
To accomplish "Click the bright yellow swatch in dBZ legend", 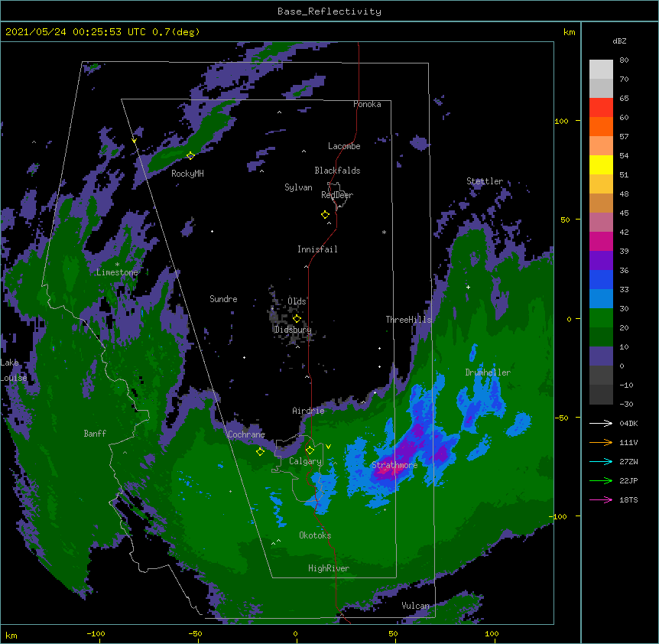I will 601,164.
